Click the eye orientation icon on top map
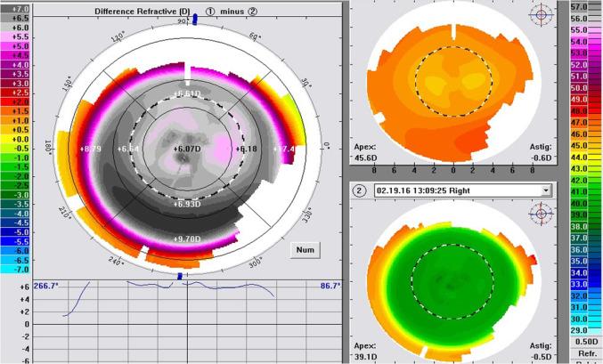This screenshot has height=364, width=603. [x=541, y=13]
